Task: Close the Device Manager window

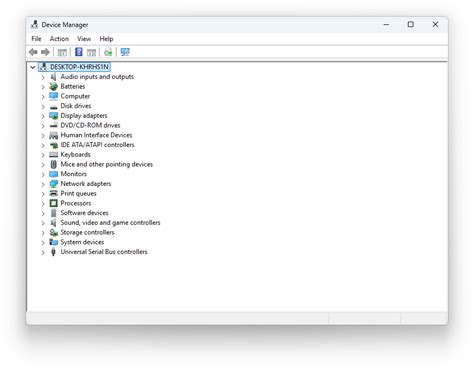Action: 435,25
